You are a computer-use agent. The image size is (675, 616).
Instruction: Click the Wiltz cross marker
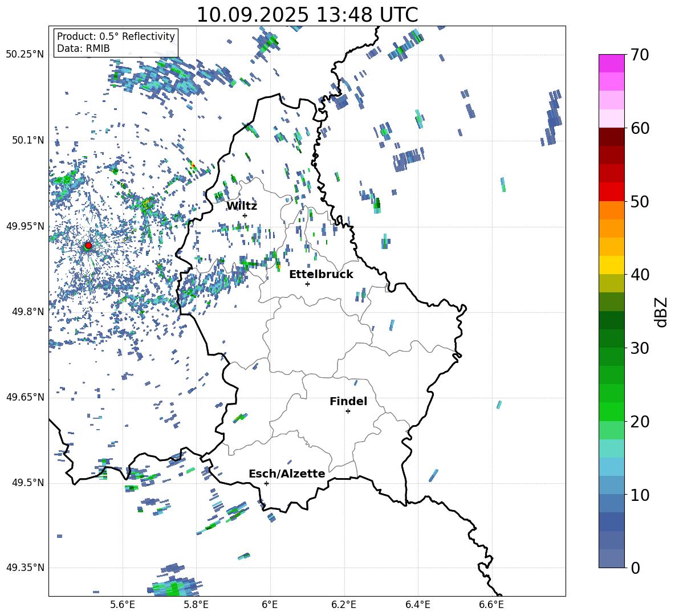click(245, 215)
